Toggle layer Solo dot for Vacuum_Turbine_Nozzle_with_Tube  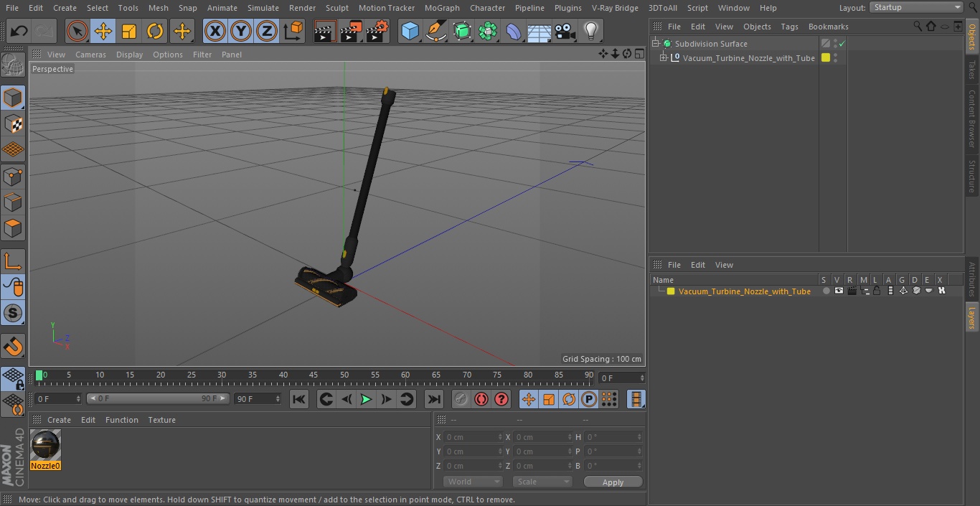tap(826, 291)
